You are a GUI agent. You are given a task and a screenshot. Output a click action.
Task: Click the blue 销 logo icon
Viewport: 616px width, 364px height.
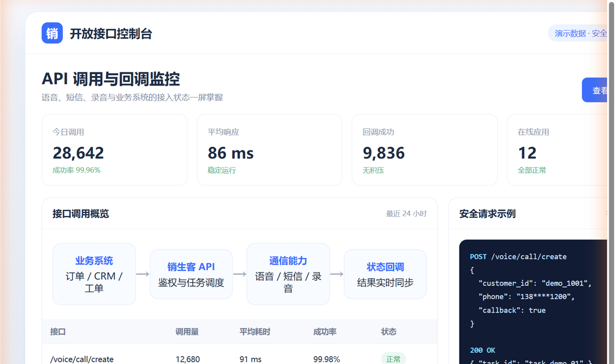tap(52, 33)
